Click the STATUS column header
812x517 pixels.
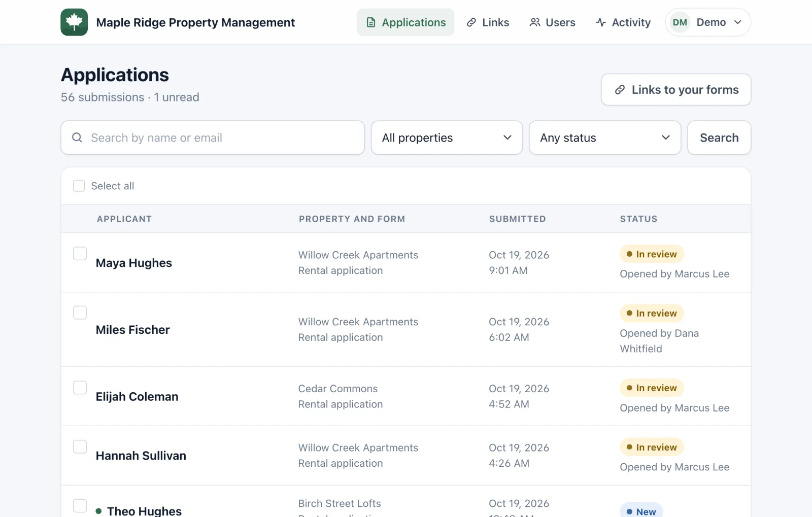click(638, 219)
